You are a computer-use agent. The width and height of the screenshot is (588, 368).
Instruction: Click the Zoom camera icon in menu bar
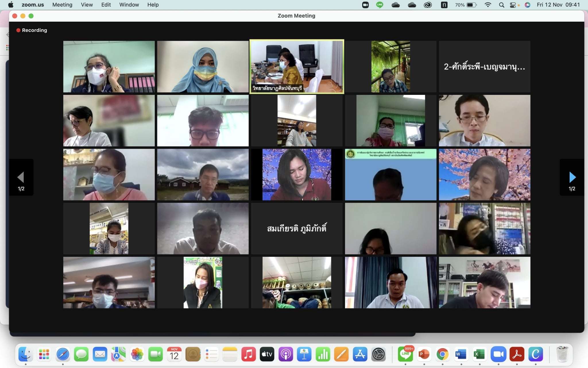[365, 5]
